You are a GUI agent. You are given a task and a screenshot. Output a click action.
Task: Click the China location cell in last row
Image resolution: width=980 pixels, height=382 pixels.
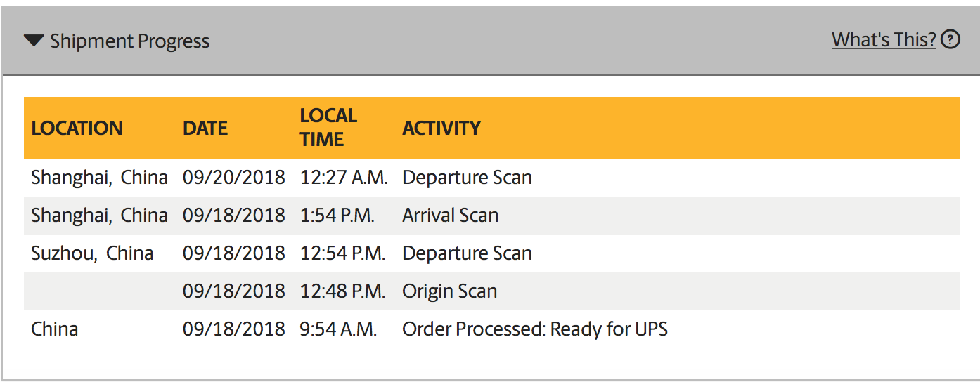click(x=55, y=329)
